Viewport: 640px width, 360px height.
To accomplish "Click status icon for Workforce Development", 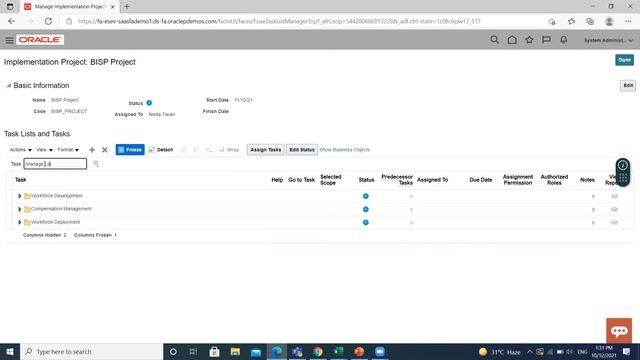I will [x=366, y=196].
